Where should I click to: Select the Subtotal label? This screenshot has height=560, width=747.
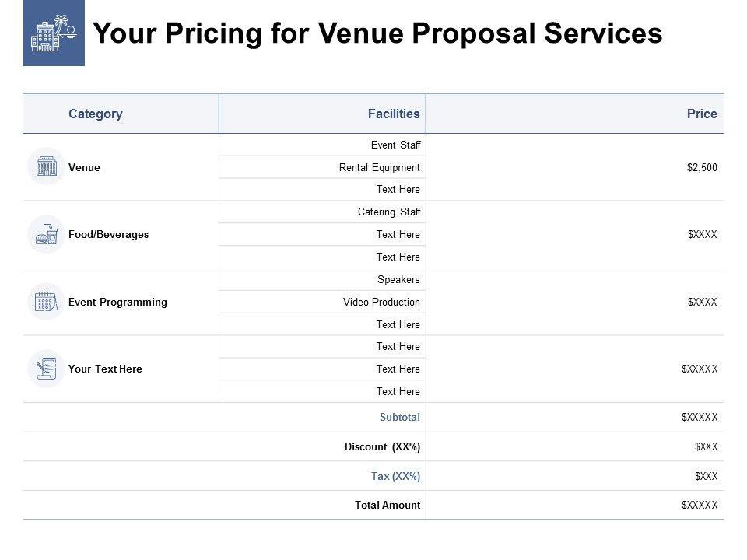pos(400,417)
